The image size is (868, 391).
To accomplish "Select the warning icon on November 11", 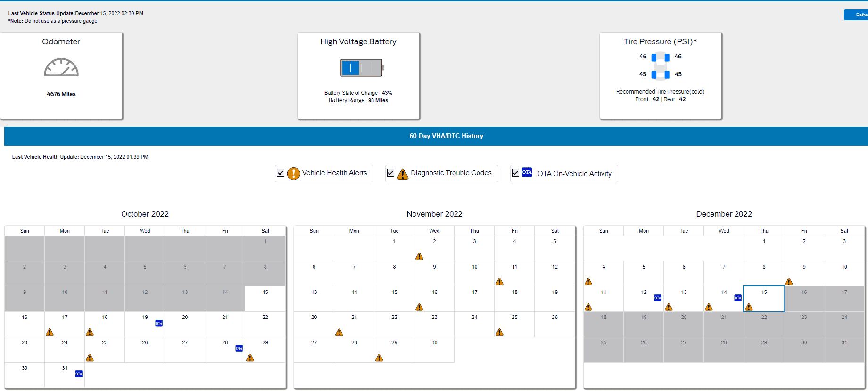I will coord(499,282).
